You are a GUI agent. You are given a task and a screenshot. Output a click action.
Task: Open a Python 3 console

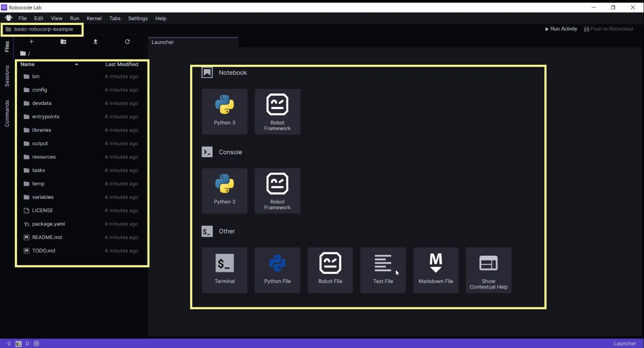coord(225,191)
